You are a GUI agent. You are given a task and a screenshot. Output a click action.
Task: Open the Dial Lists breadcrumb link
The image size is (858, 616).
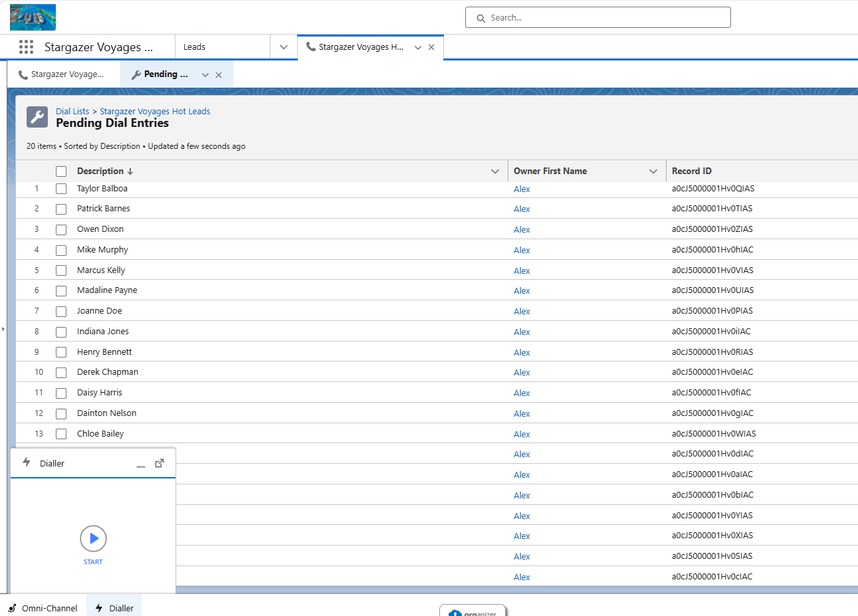tap(72, 111)
